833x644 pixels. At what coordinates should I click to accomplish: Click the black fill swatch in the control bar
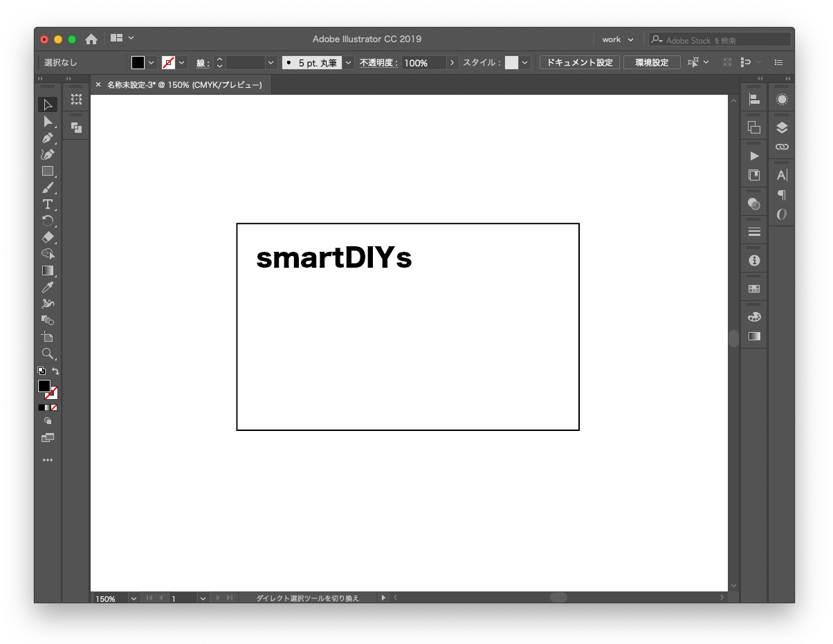pos(138,63)
